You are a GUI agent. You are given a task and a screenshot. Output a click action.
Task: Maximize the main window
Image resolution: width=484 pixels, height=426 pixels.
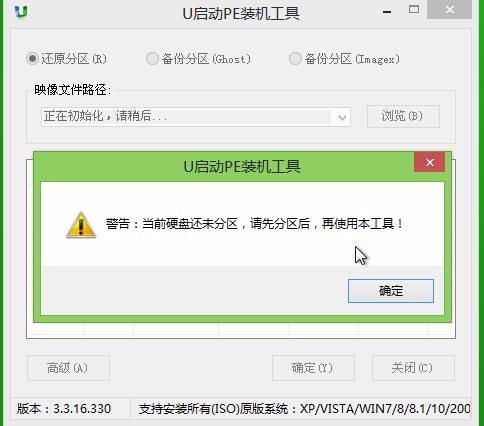coord(414,10)
